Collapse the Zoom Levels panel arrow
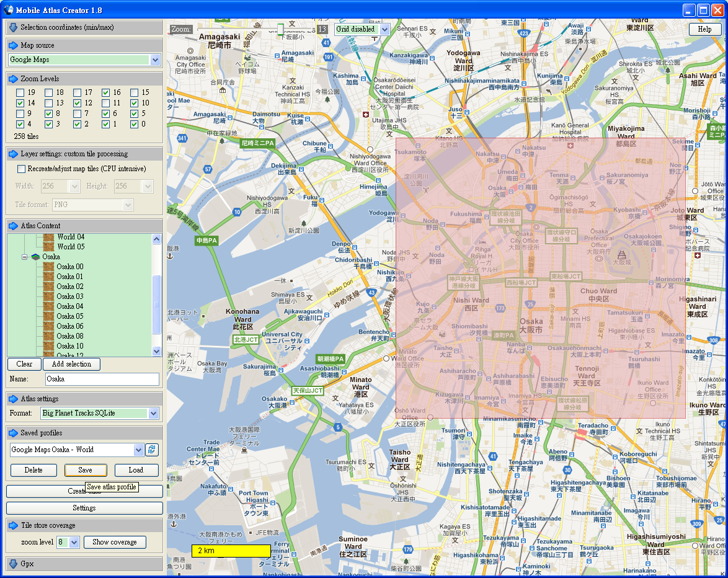The height and width of the screenshot is (578, 728). (x=13, y=79)
